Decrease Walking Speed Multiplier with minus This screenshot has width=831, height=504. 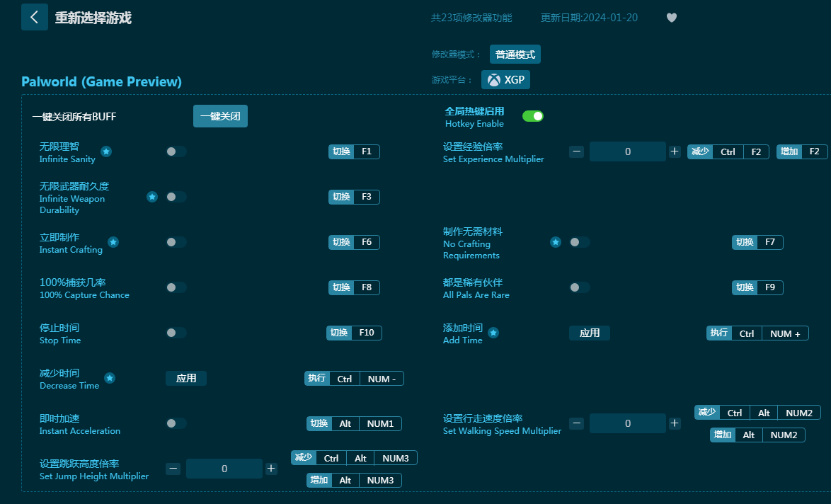click(x=577, y=423)
